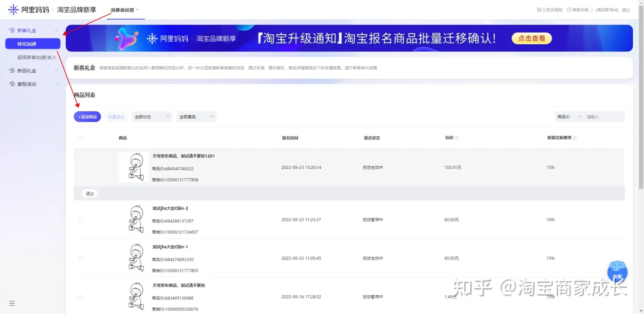Click the 退出 logout link
Viewport: 644px width, 314px height.
click(x=626, y=10)
